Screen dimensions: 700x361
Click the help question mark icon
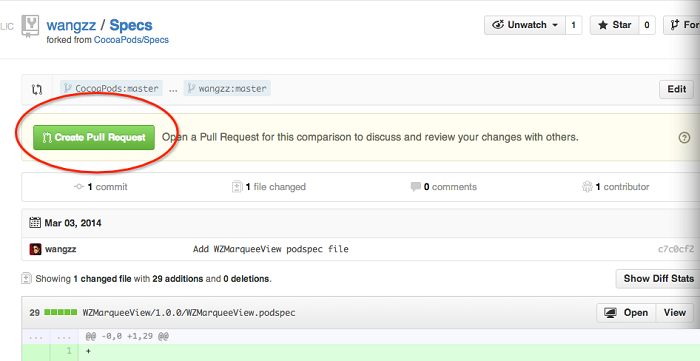684,138
